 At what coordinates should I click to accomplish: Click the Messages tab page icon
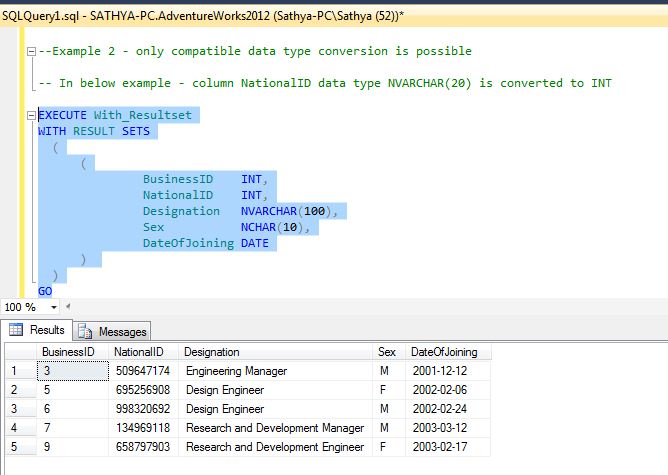coord(85,331)
